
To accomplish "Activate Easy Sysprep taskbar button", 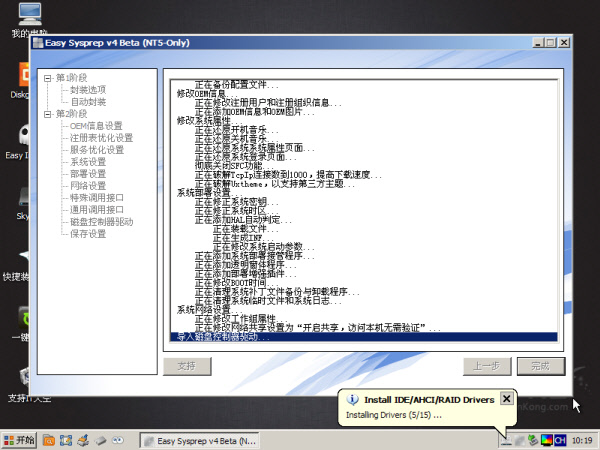I will pos(199,441).
